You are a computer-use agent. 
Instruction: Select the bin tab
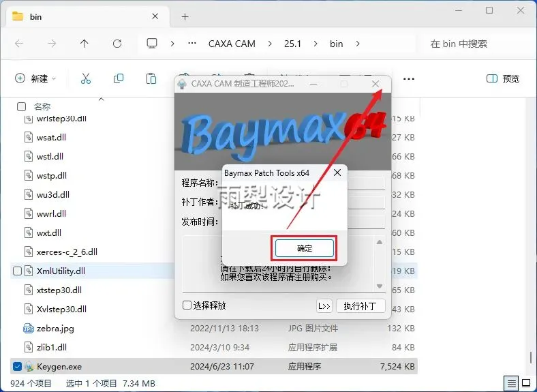88,16
